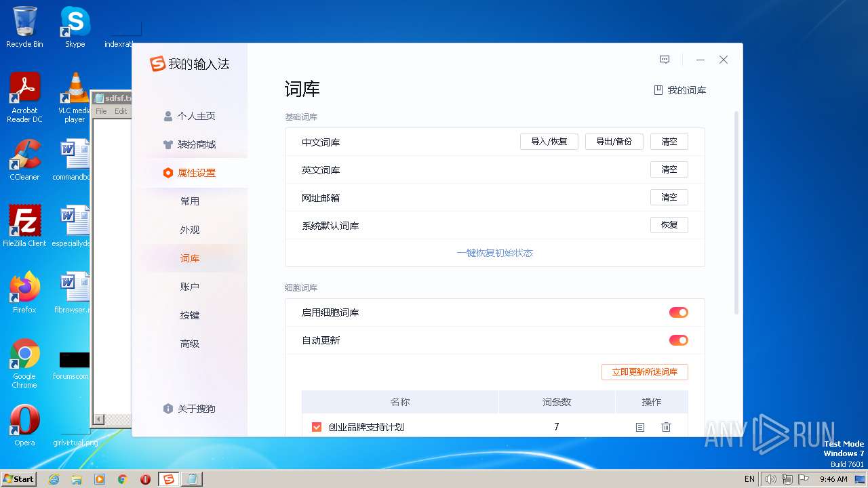Open Chrome from the taskbar
The height and width of the screenshot is (488, 868).
(x=123, y=479)
